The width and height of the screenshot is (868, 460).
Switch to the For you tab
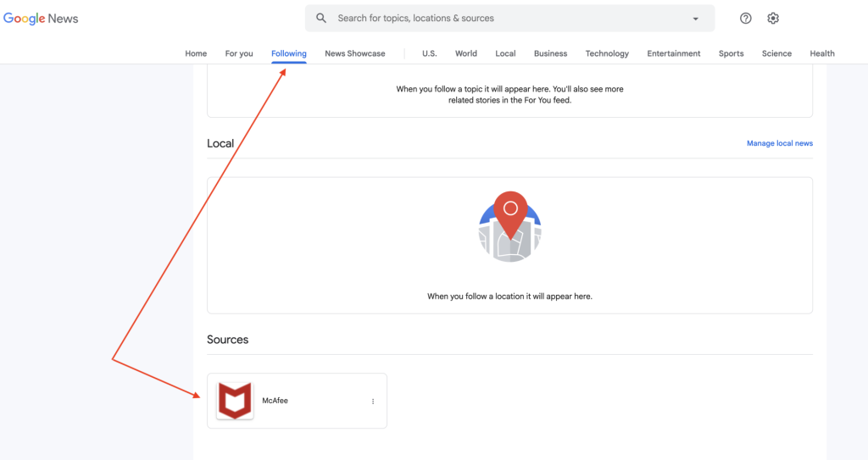tap(239, 53)
